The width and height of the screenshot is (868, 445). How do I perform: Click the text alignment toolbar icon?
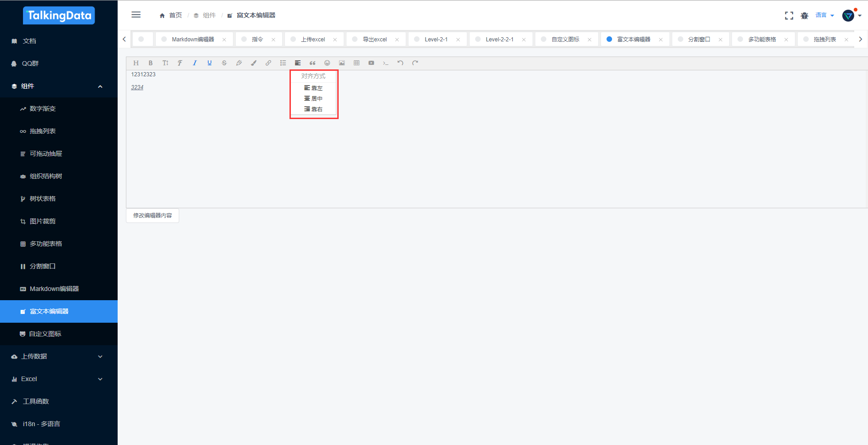coord(298,63)
